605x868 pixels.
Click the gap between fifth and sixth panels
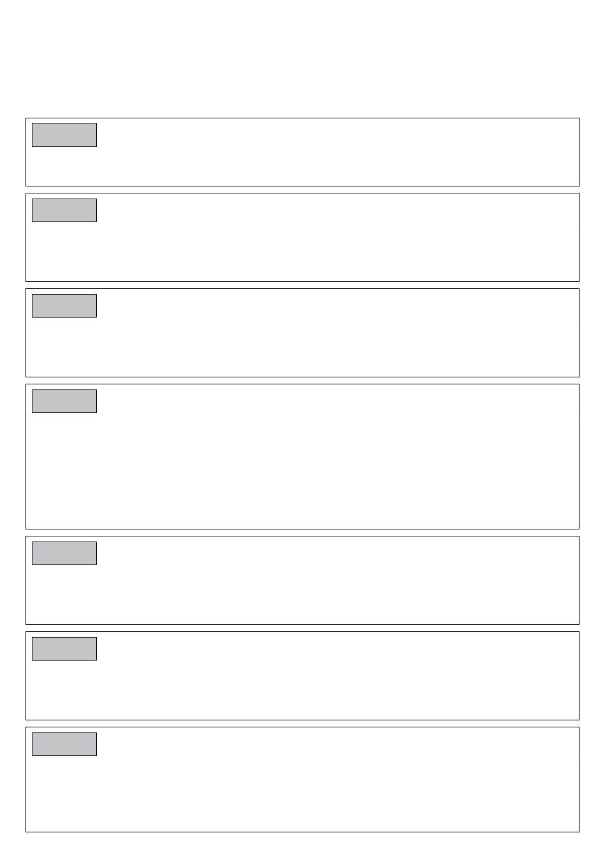pos(302,628)
